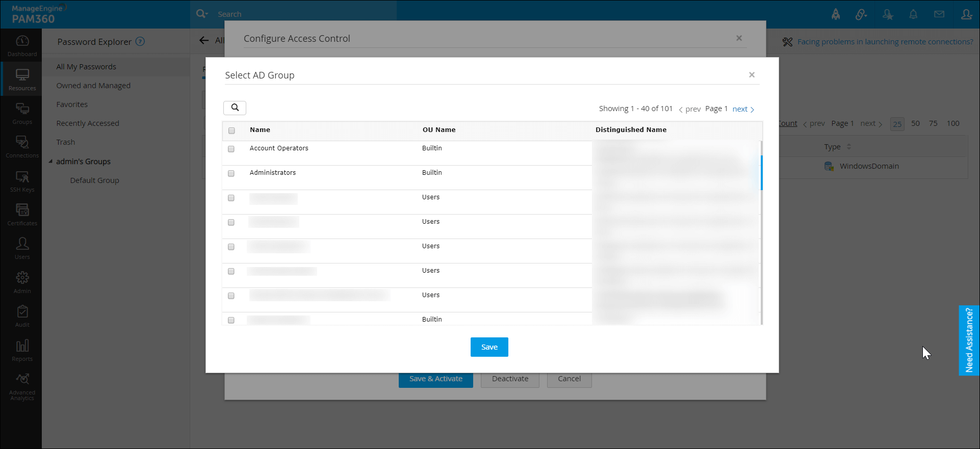980x449 pixels.
Task: Check the fourth Users row checkbox
Action: click(231, 271)
